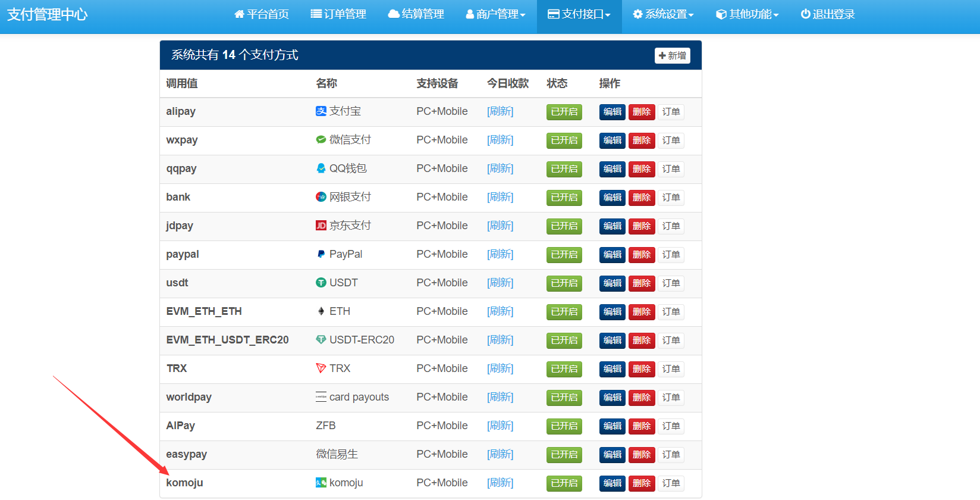Open 订单管理 in navbar
980x500 pixels.
tap(338, 14)
